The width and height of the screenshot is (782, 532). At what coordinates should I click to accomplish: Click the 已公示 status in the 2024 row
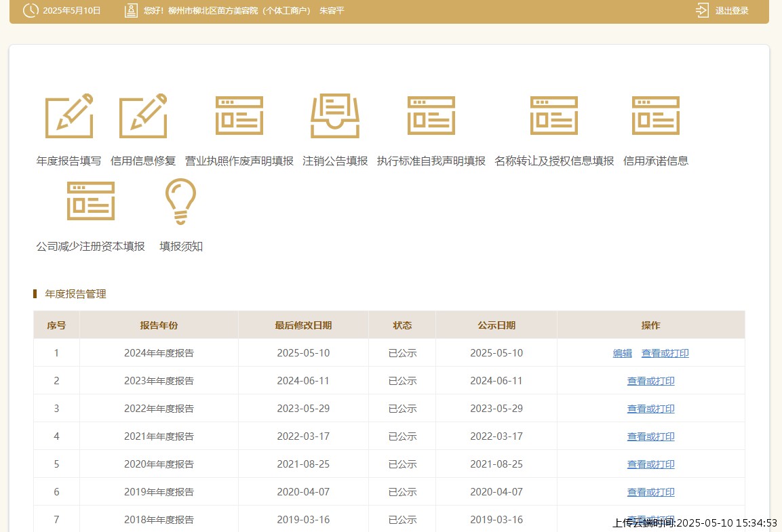402,353
